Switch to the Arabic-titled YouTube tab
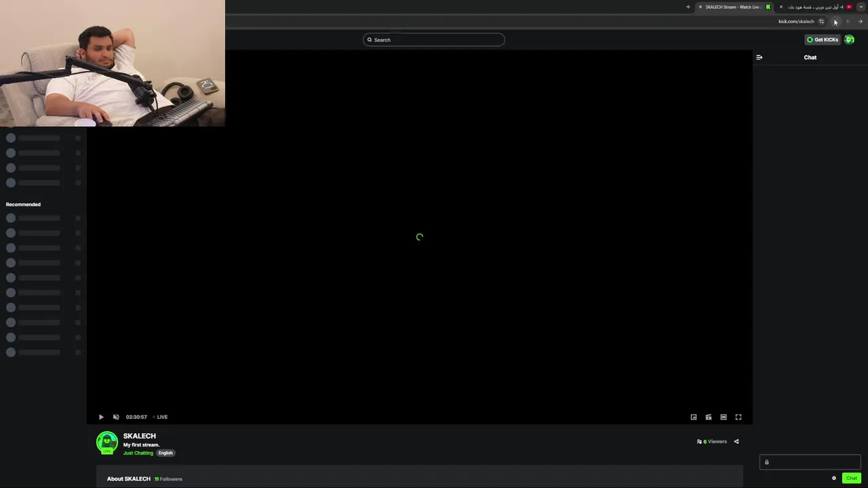Viewport: 868px width, 488px height. coord(816,7)
